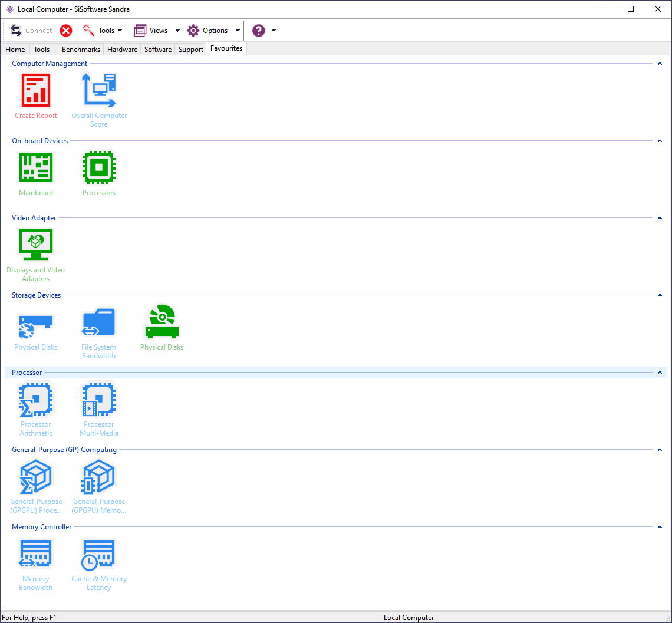Click the On-board Devices heading text
The width and height of the screenshot is (672, 623).
[x=40, y=140]
